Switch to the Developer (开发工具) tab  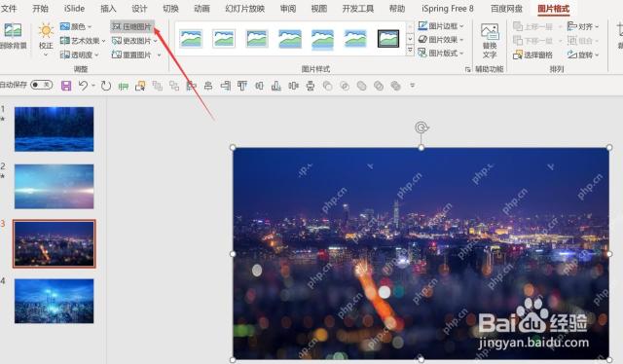point(358,9)
